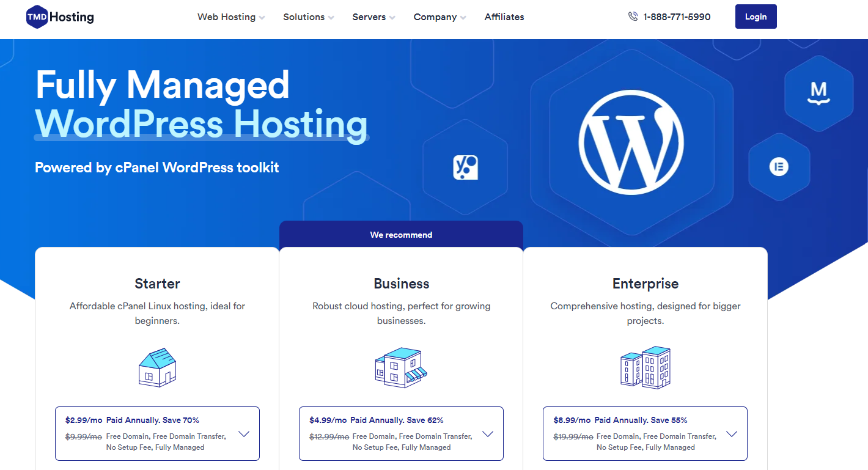Open the Web Hosting menu
This screenshot has height=470, width=868.
pyautogui.click(x=231, y=17)
